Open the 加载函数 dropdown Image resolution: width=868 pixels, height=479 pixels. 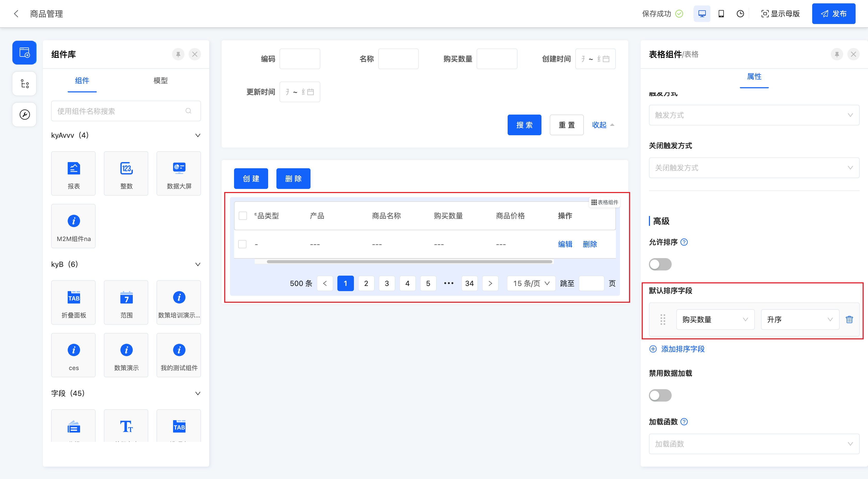[754, 444]
